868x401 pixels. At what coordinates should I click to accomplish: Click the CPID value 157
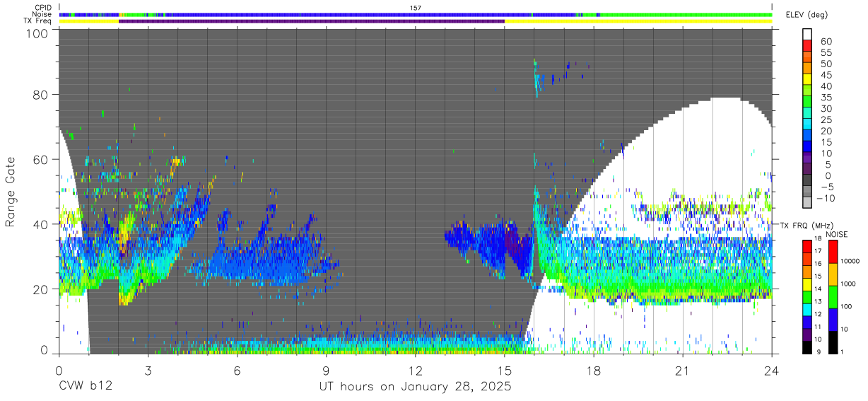tap(416, 7)
